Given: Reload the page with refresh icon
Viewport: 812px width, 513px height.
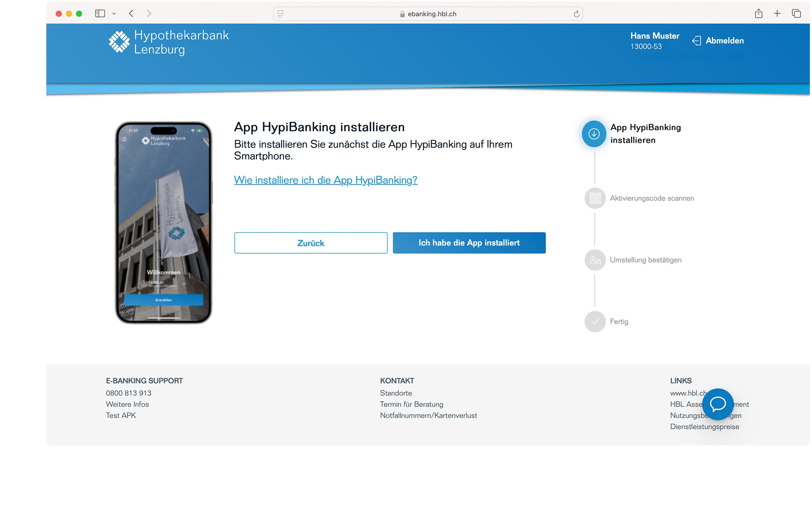Looking at the screenshot, I should click(x=577, y=14).
